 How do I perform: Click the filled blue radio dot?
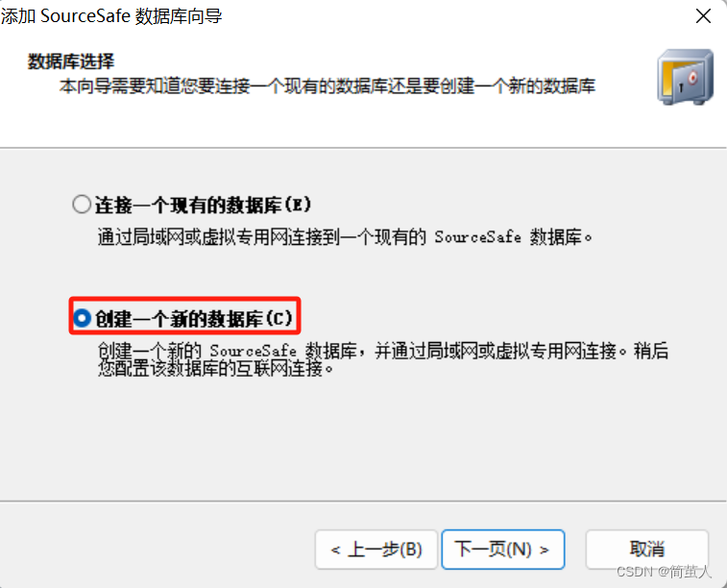(x=82, y=318)
